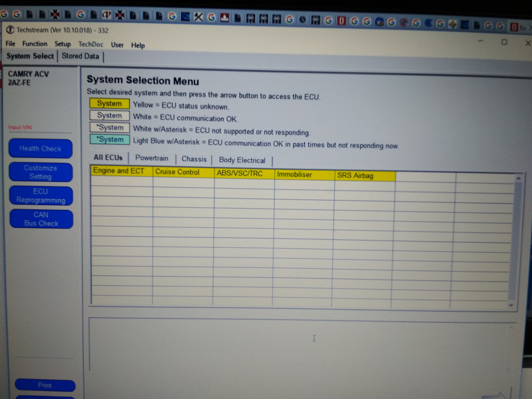Viewport: 532px width, 399px height.
Task: Open the clock bookmark icon
Action: tap(303, 20)
